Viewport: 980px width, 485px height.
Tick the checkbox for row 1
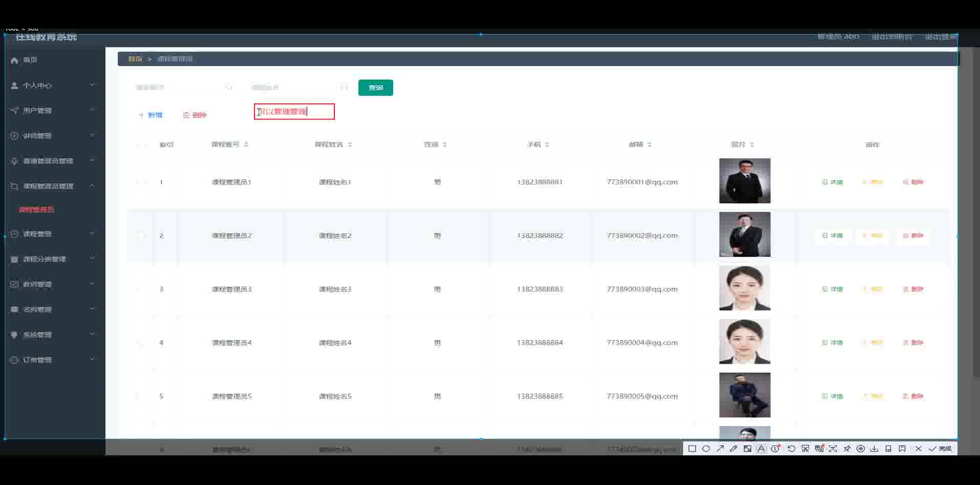tap(140, 182)
